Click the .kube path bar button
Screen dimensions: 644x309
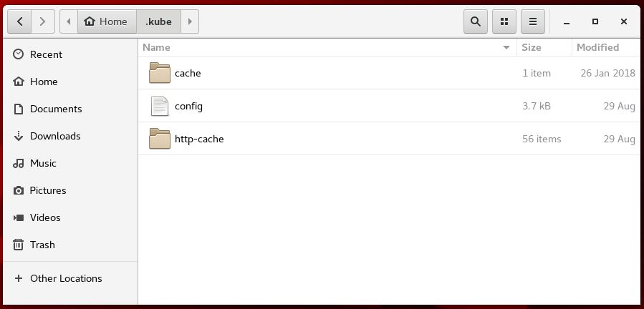158,21
